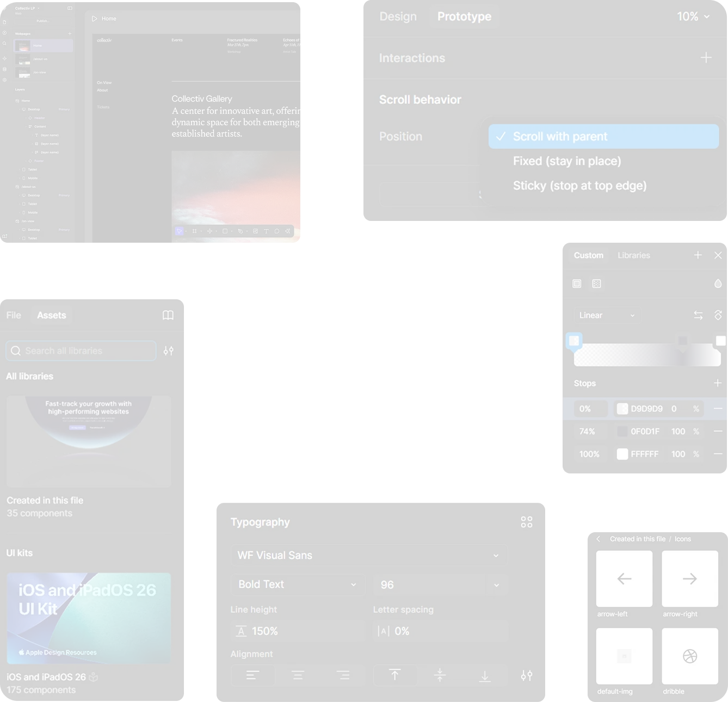The height and width of the screenshot is (702, 728).
Task: Click the FFFFFF color swatch
Action: click(622, 454)
